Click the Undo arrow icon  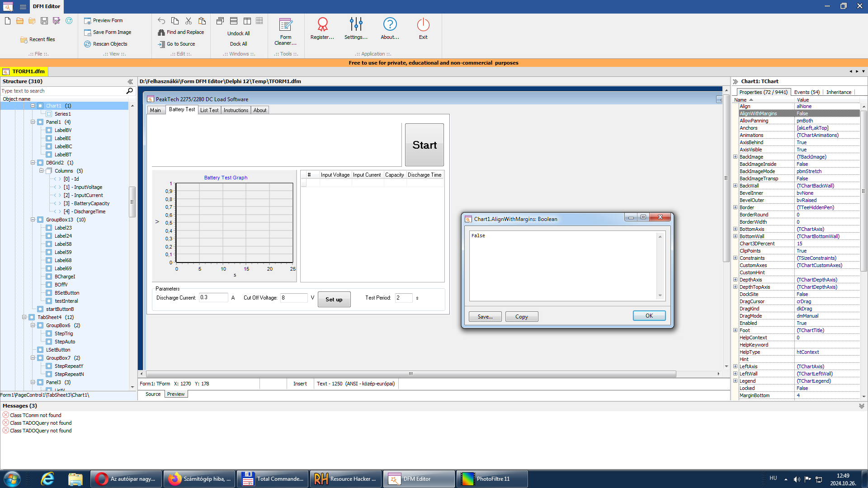tap(161, 21)
